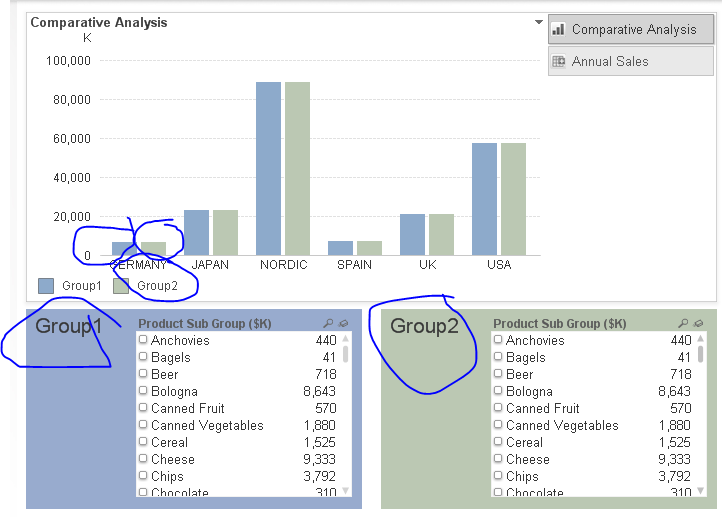Viewport: 722px width, 517px height.
Task: Click the Annual Sales table icon
Action: [559, 61]
